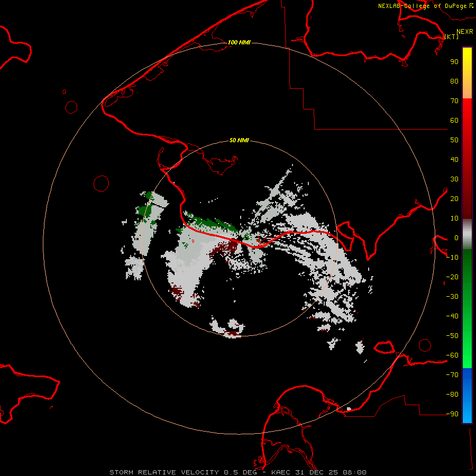Click the blue bottom segment of the color bar
The image size is (476, 476).
tap(467, 395)
